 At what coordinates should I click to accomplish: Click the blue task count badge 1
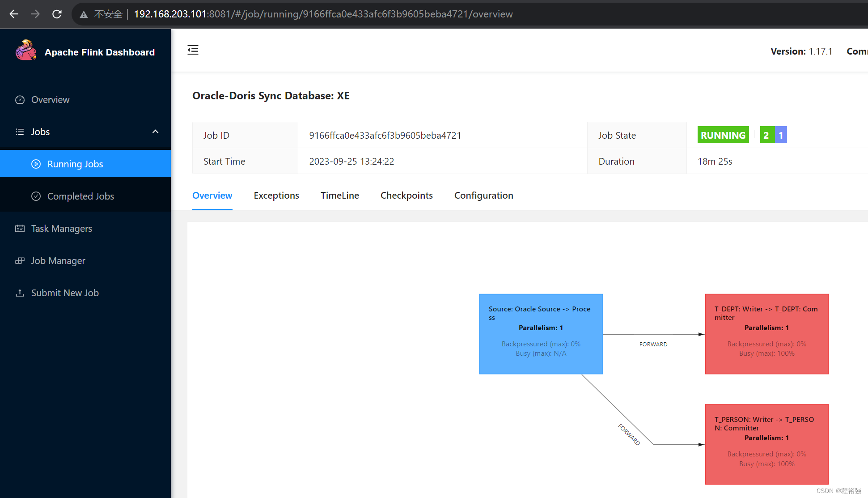pyautogui.click(x=781, y=135)
